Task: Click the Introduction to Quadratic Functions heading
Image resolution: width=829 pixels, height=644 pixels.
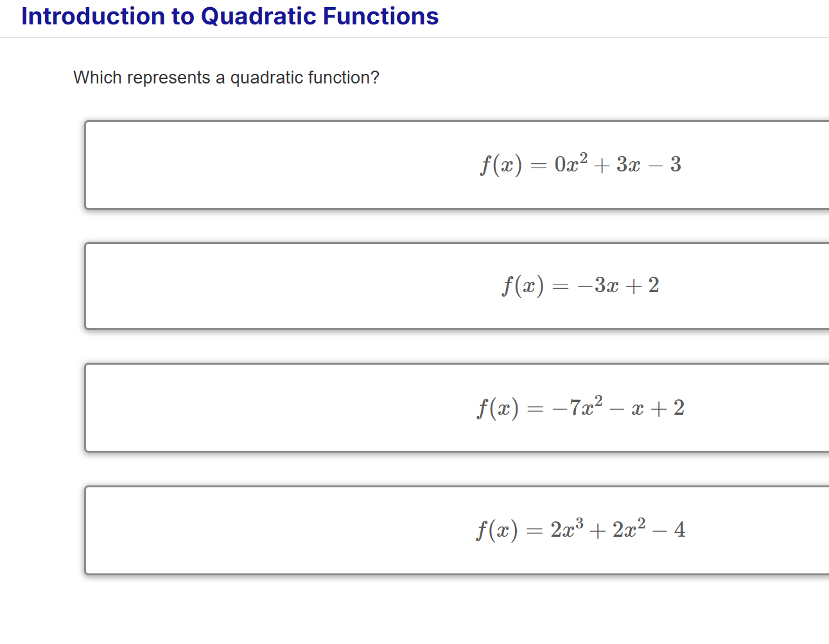Action: click(x=229, y=16)
